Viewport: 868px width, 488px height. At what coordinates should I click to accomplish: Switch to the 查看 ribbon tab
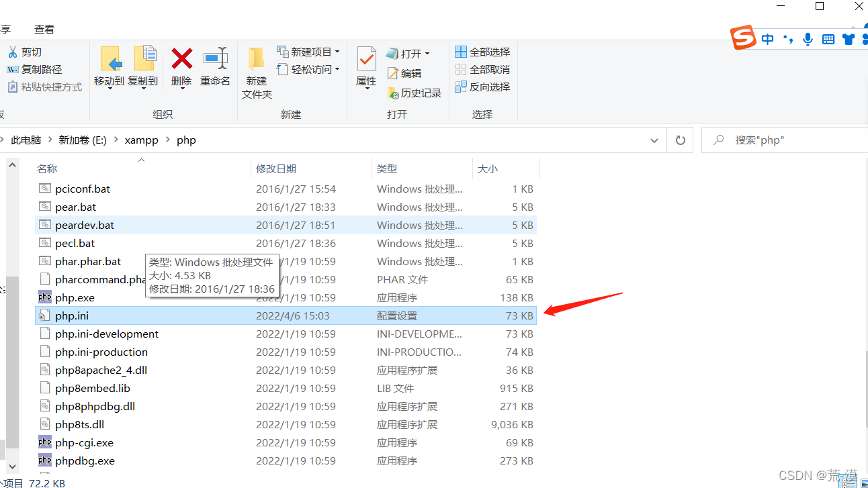click(x=44, y=29)
